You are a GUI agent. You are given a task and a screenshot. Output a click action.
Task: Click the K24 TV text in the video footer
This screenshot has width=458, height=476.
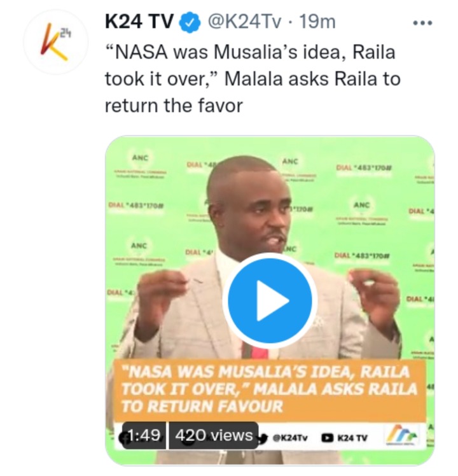pos(352,438)
